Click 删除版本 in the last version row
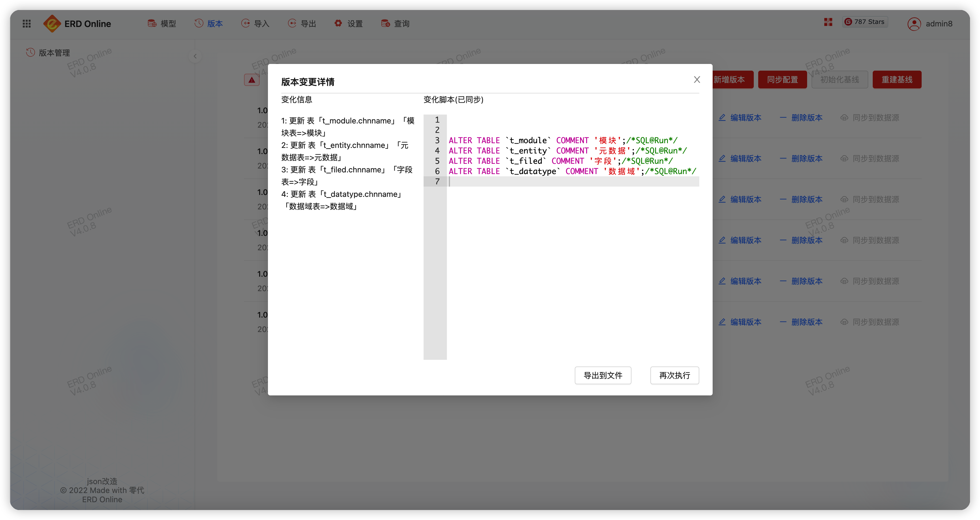 [x=801, y=322]
